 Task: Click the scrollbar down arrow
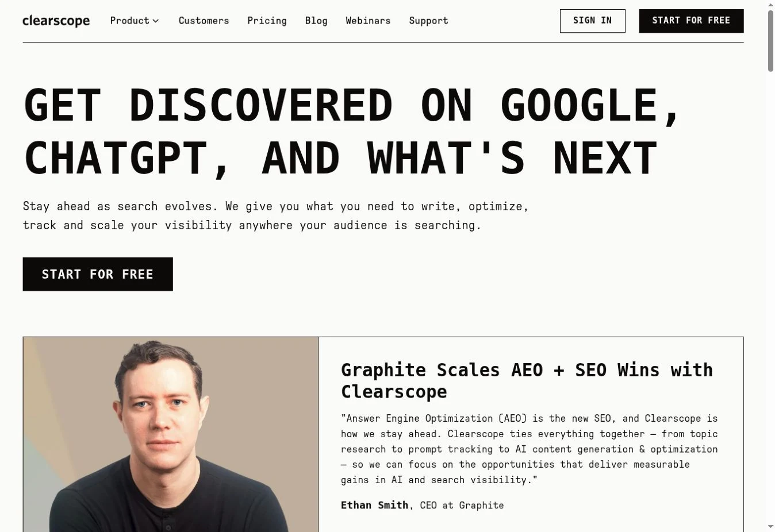770,527
